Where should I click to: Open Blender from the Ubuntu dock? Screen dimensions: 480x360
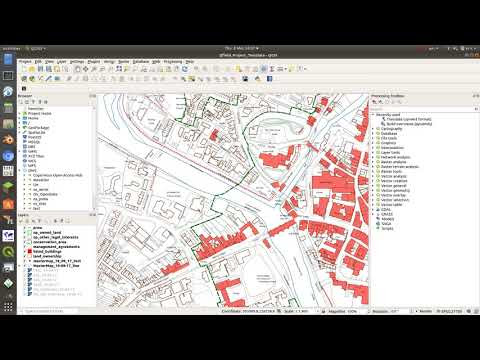pos(8,139)
